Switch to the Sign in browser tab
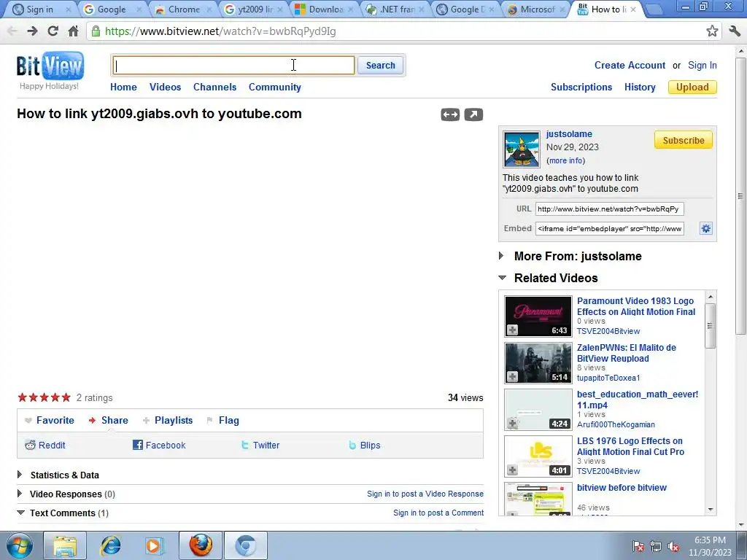 (x=40, y=9)
